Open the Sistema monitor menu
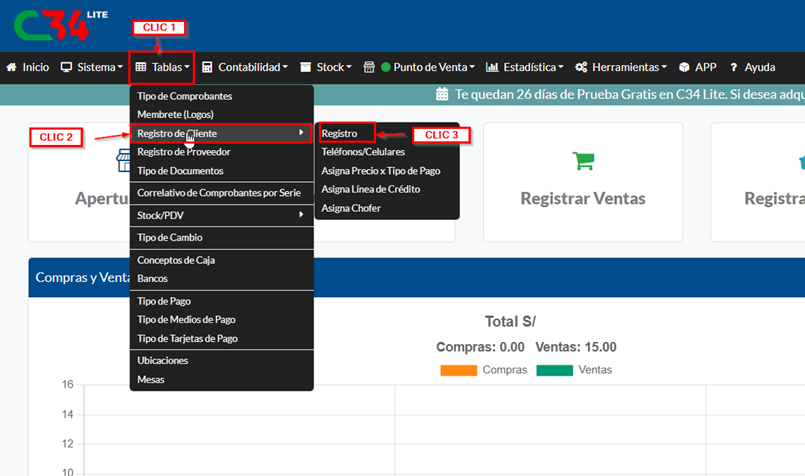Screen dimensions: 805x476 (x=67, y=67)
